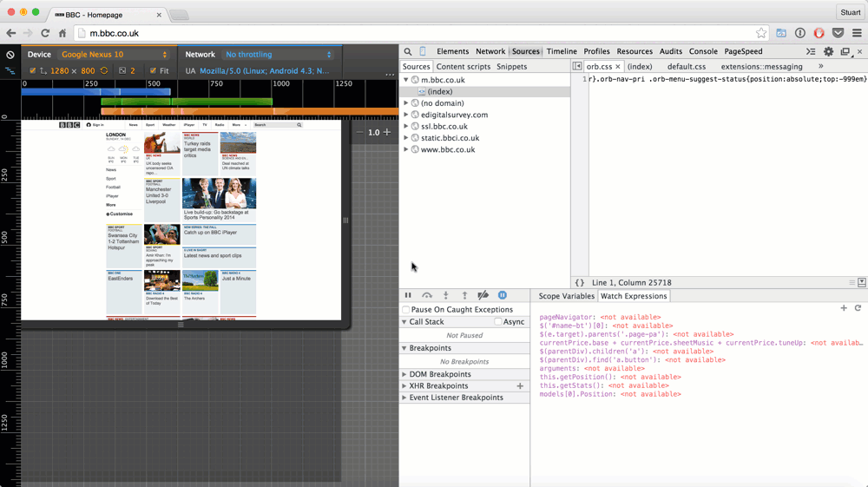Step into next function call
Image resolution: width=868 pixels, height=487 pixels.
445,295
